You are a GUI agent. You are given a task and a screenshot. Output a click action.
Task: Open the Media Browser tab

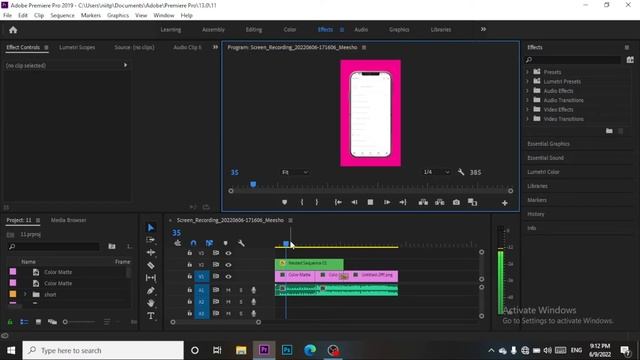point(69,220)
